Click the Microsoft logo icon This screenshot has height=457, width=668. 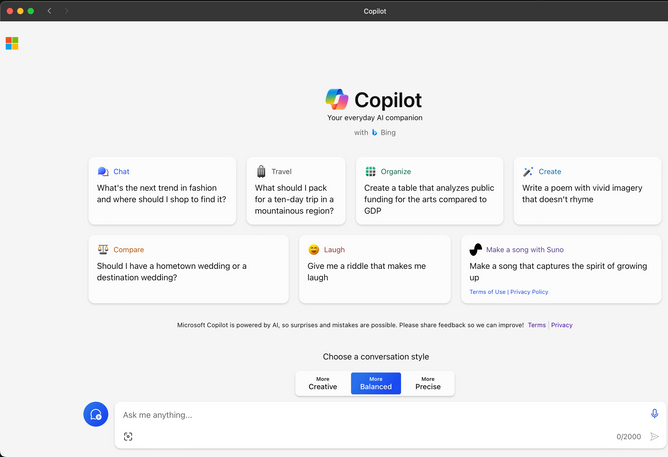point(12,43)
